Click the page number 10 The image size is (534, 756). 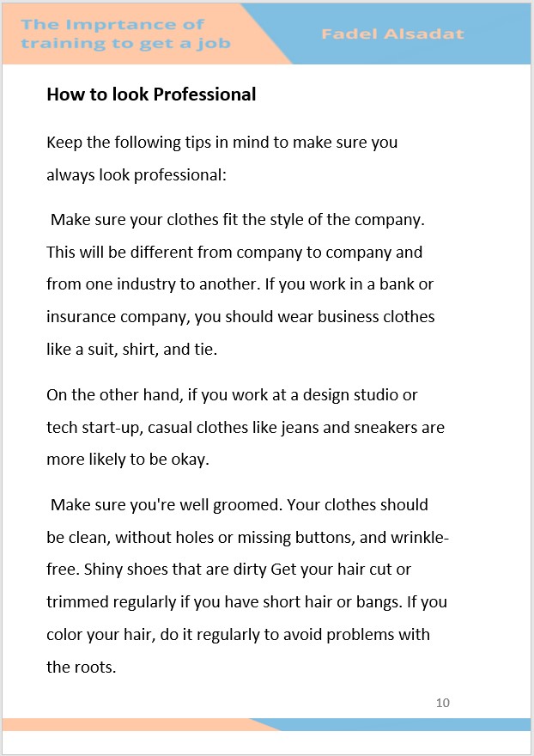click(x=443, y=703)
